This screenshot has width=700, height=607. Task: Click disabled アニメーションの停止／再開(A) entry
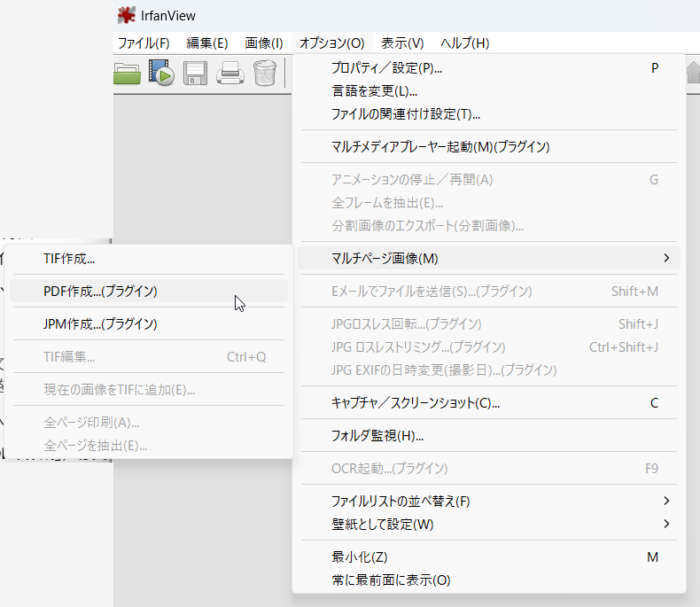(x=489, y=179)
